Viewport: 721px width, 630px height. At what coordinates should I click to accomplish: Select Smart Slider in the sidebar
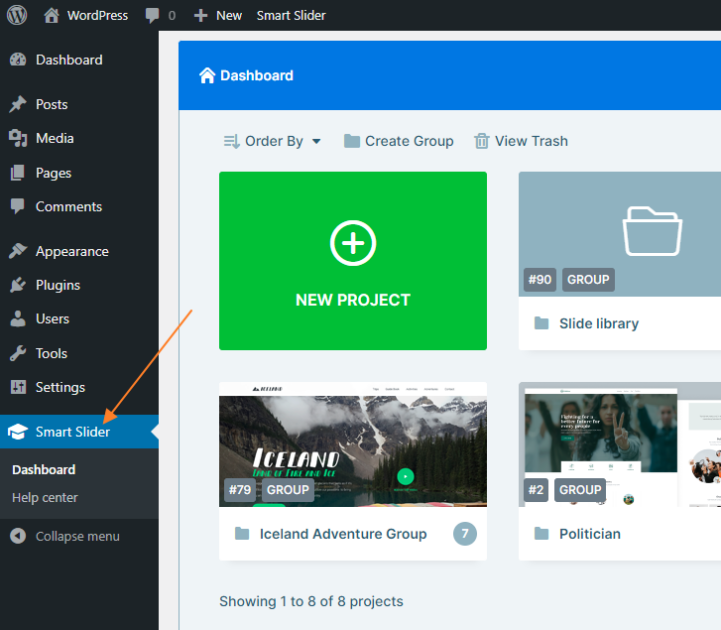[x=79, y=432]
